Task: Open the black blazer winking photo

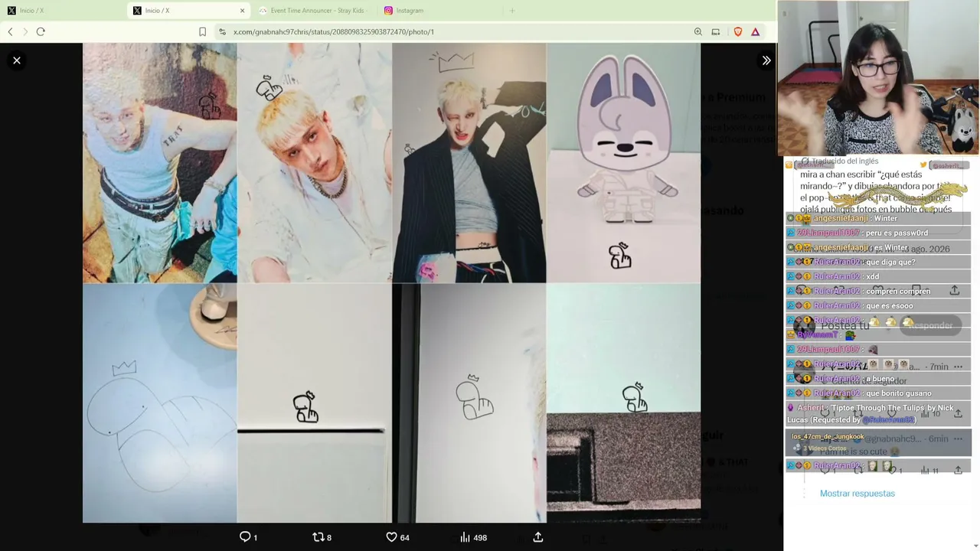Action: 469,163
